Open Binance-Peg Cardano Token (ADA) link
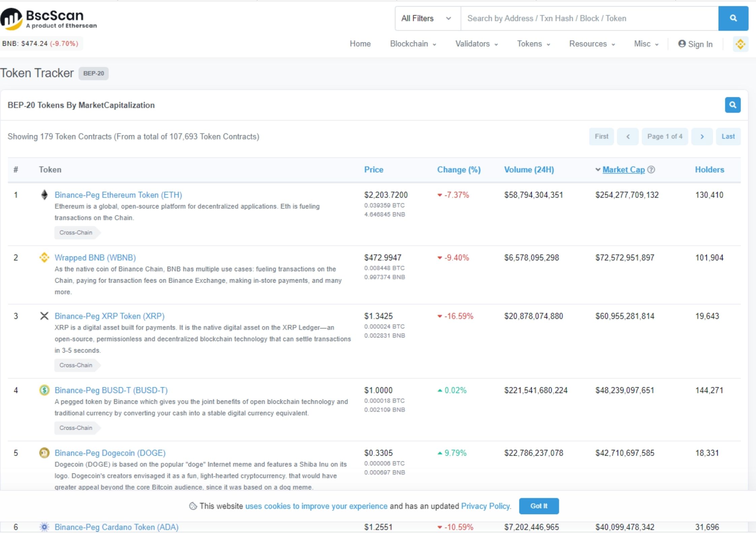Screen dimensions: 756x534 click(x=117, y=527)
